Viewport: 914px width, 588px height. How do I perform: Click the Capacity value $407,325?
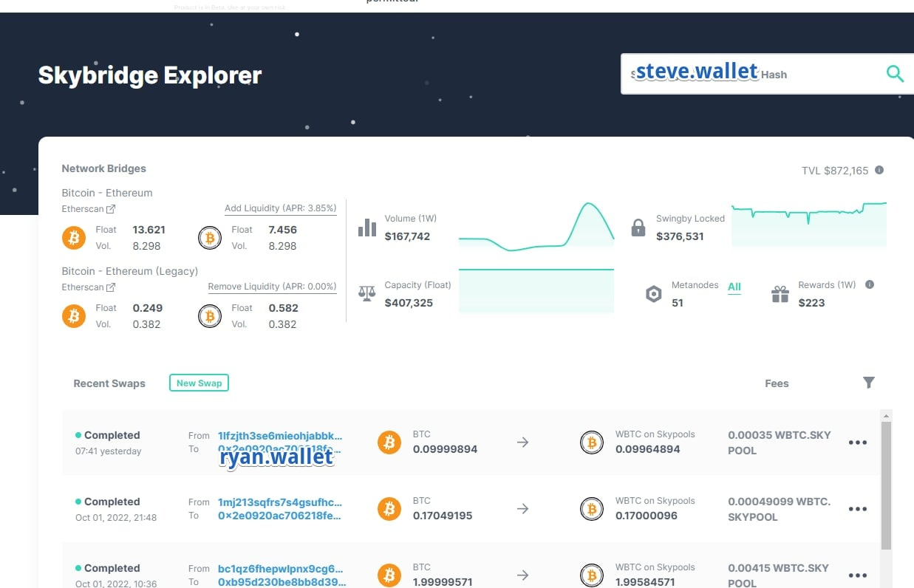[x=409, y=303]
